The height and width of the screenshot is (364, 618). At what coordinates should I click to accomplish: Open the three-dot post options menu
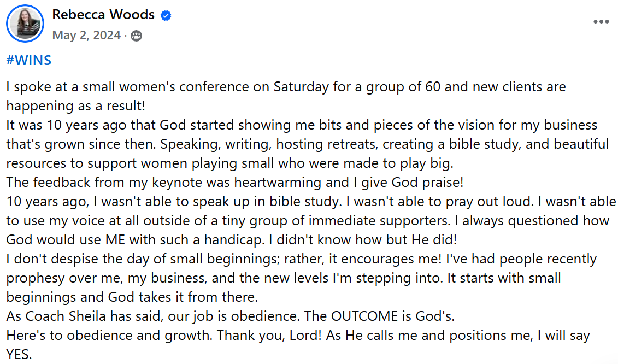click(x=601, y=22)
